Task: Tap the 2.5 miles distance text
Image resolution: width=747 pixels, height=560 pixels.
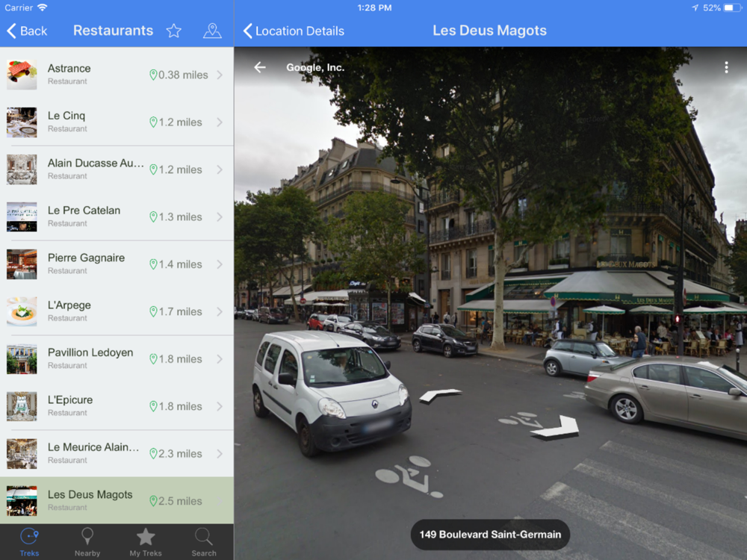Action: [x=180, y=501]
